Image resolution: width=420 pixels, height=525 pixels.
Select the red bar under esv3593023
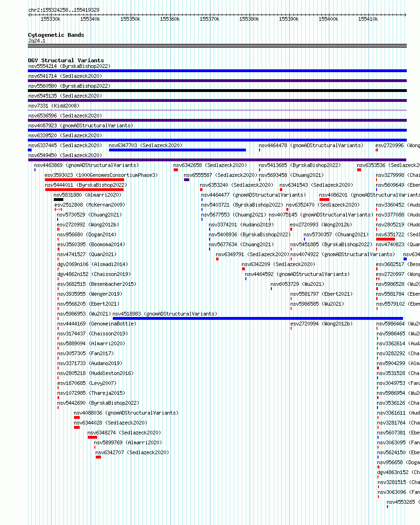84,180
